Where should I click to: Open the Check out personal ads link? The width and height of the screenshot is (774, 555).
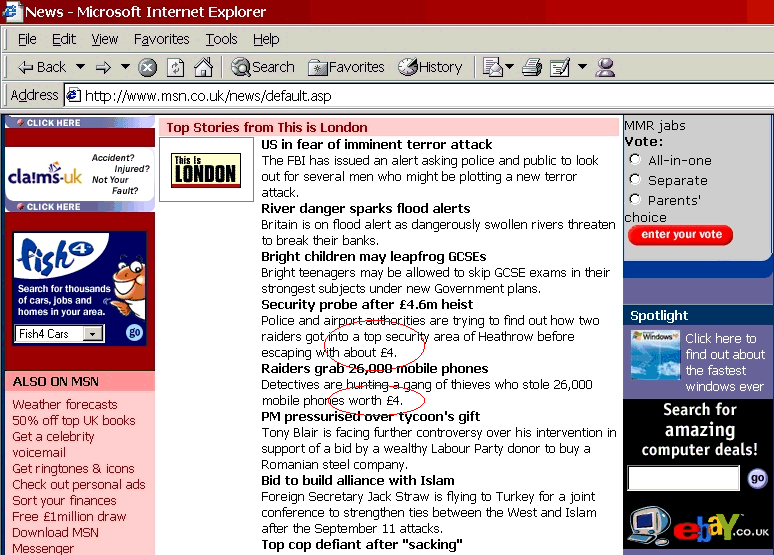(x=79, y=484)
